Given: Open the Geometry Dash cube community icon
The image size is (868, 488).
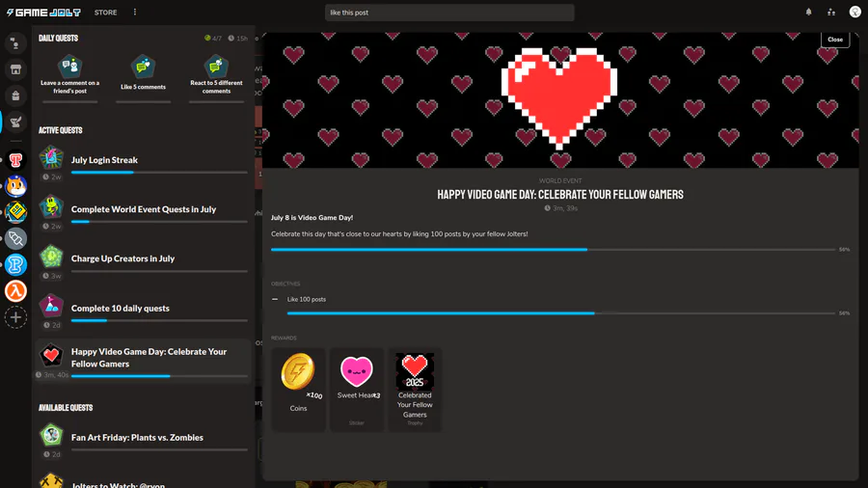Looking at the screenshot, I should [x=15, y=212].
